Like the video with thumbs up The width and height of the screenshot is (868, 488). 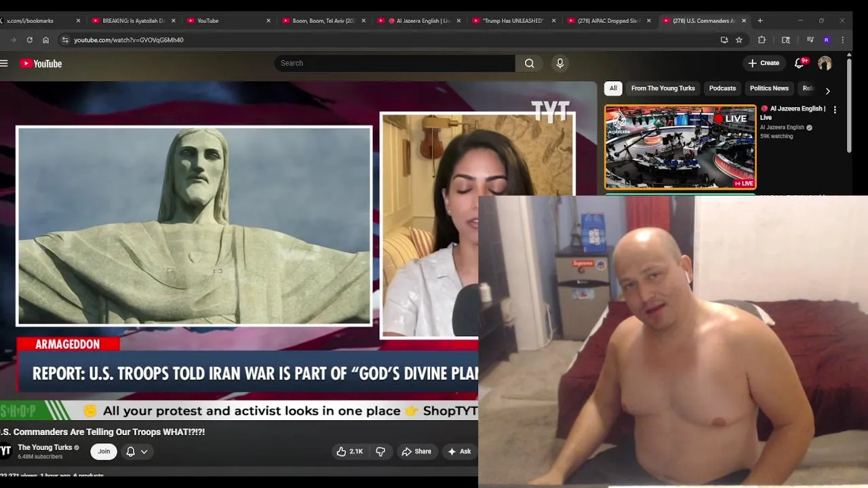(350, 451)
